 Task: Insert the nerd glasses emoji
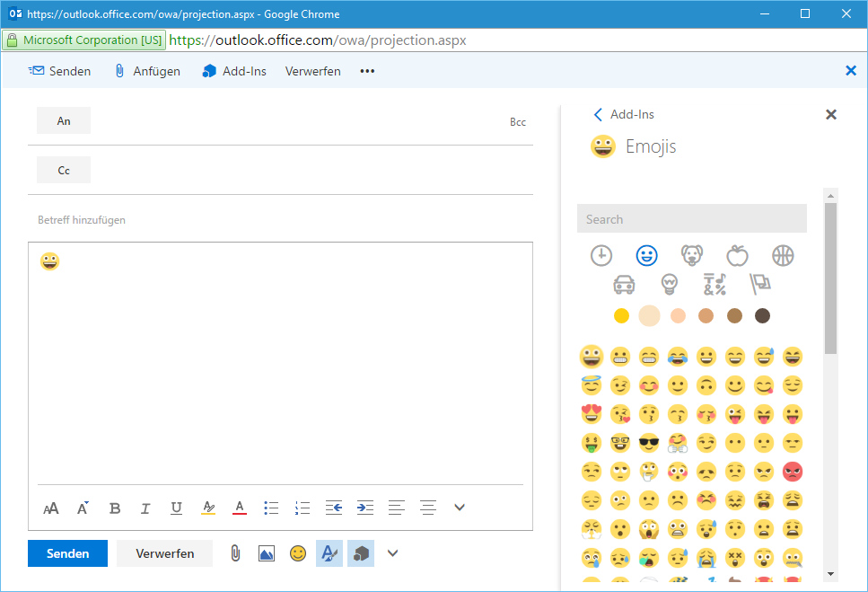[620, 443]
